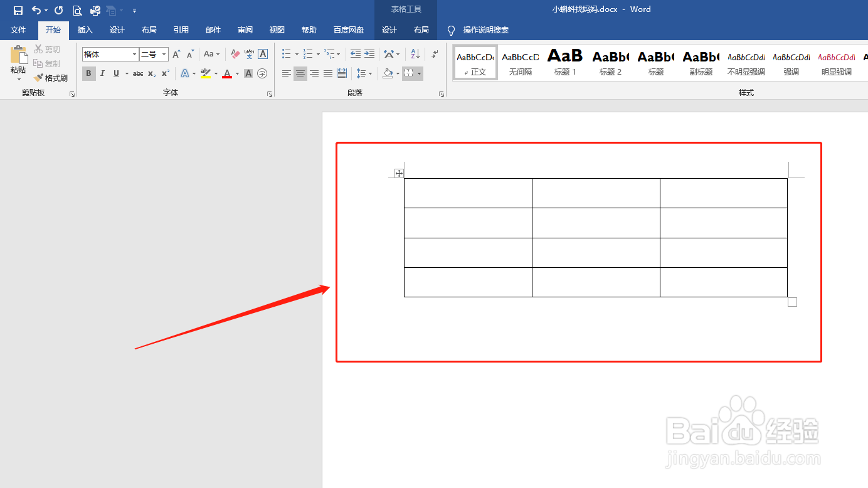Click the enclosed character (字) icon
The width and height of the screenshot is (868, 488).
262,73
